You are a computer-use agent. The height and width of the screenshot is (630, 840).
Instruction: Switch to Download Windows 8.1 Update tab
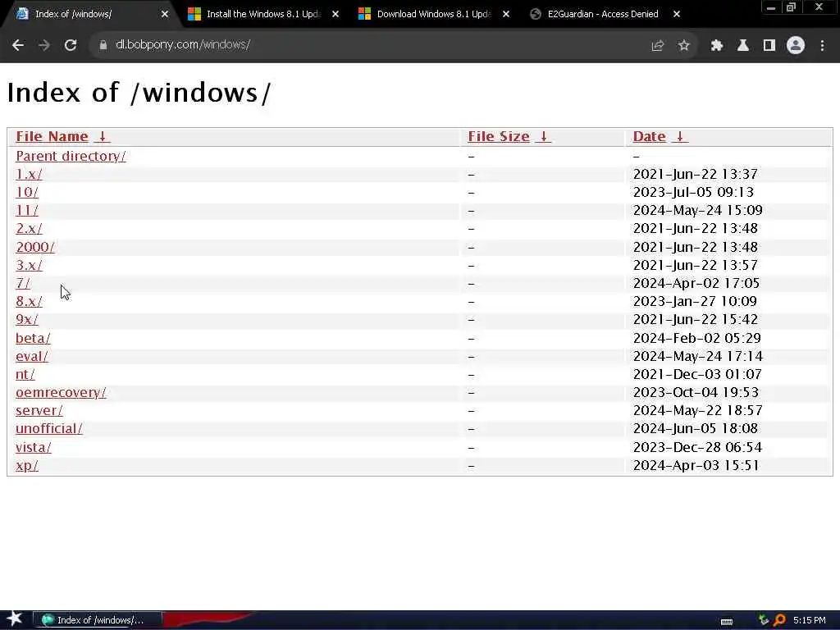[x=433, y=15]
